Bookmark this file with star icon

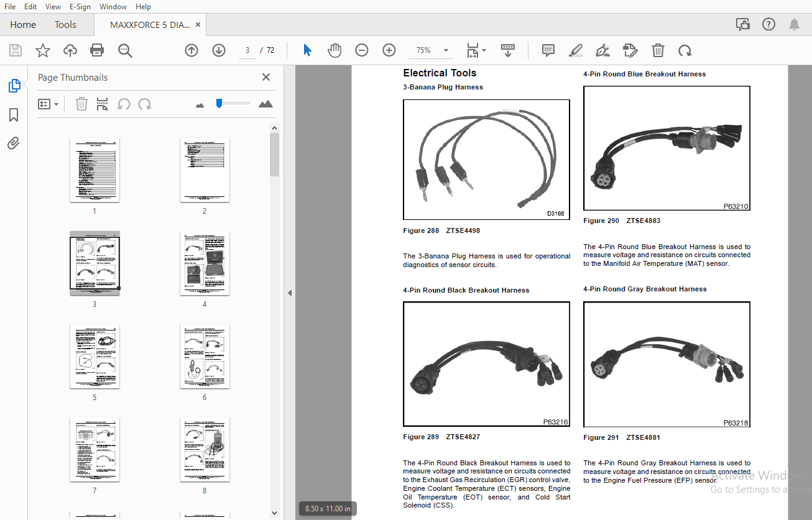point(43,50)
